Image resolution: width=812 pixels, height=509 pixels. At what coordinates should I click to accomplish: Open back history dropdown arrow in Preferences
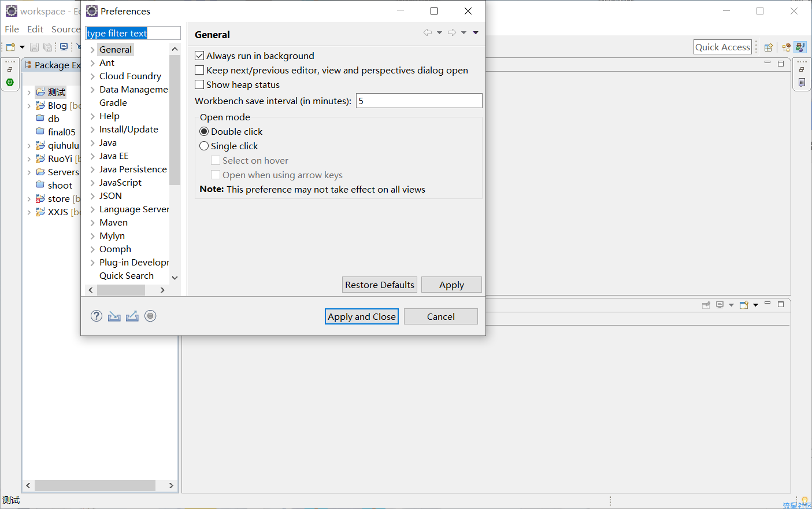point(439,32)
